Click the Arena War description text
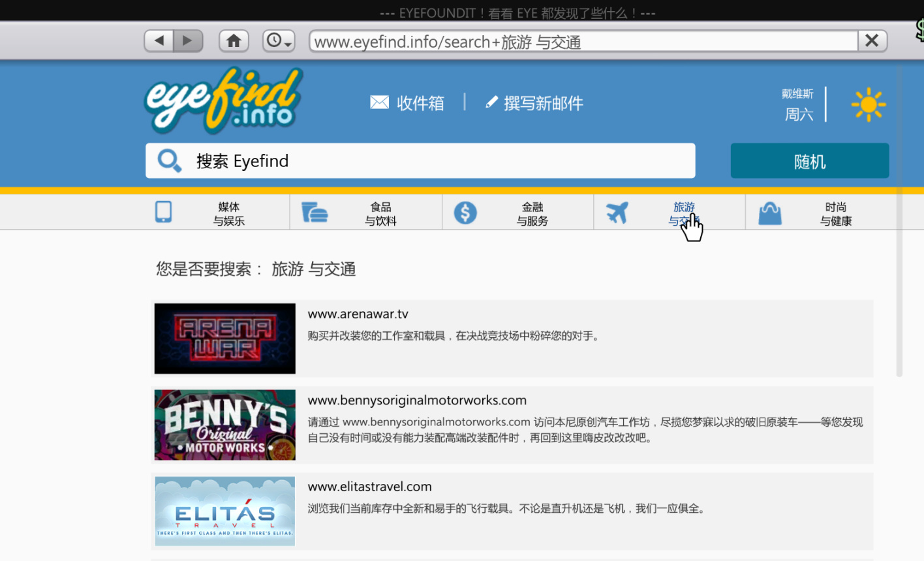 [454, 336]
